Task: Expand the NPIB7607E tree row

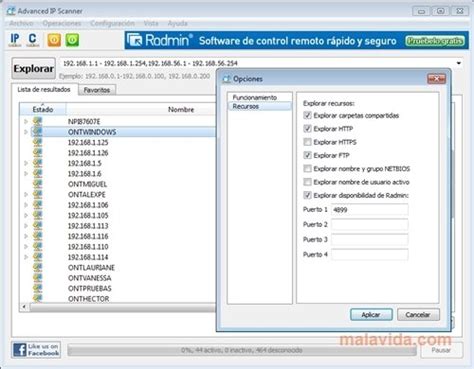Action: pos(26,122)
